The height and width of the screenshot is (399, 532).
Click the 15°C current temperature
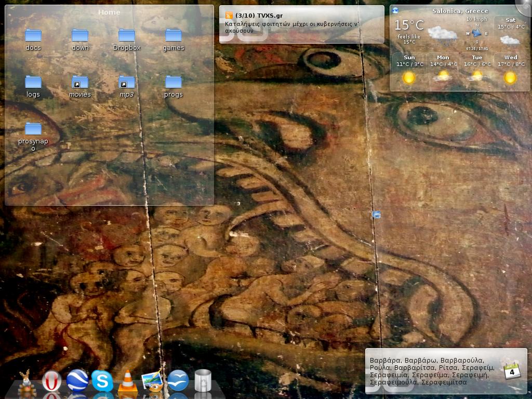pyautogui.click(x=409, y=25)
